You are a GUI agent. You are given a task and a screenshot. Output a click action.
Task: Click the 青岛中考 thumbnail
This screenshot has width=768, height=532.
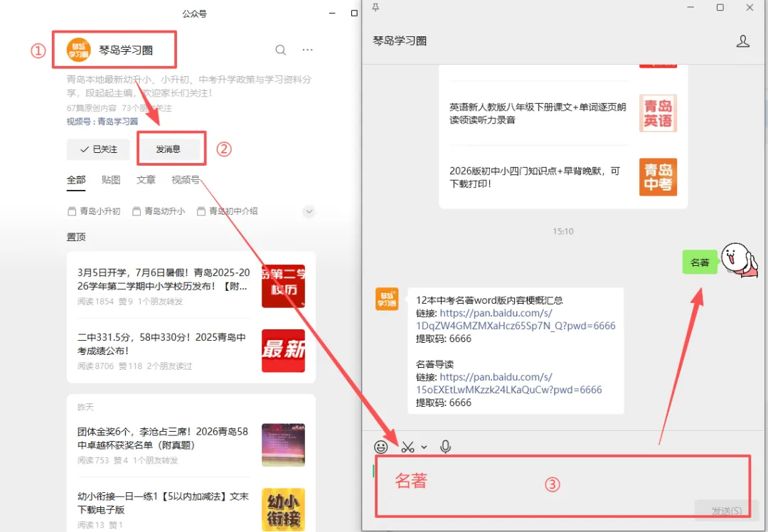[x=658, y=177]
